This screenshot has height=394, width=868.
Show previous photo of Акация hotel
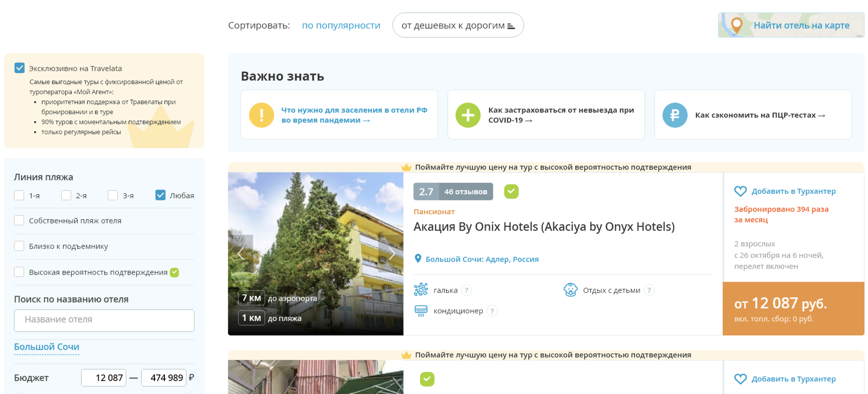click(x=240, y=254)
